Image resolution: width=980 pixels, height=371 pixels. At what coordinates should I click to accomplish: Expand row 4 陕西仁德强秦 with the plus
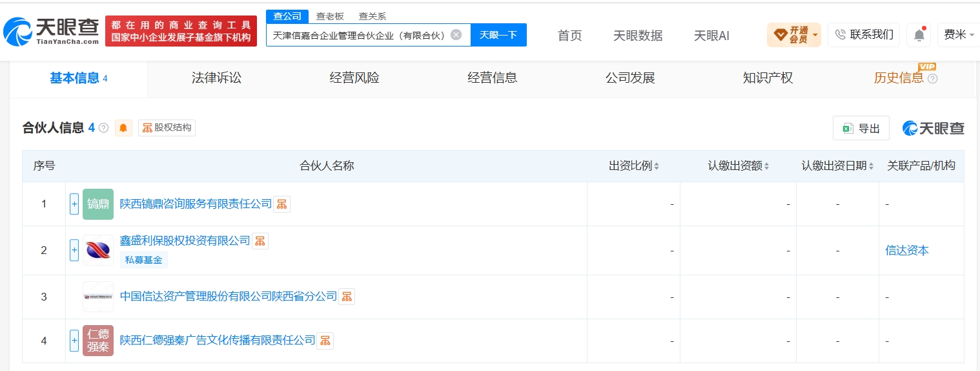point(74,341)
